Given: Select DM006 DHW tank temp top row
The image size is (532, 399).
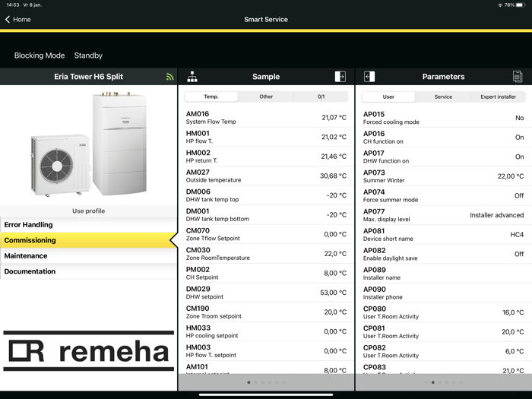Looking at the screenshot, I should coord(266,195).
